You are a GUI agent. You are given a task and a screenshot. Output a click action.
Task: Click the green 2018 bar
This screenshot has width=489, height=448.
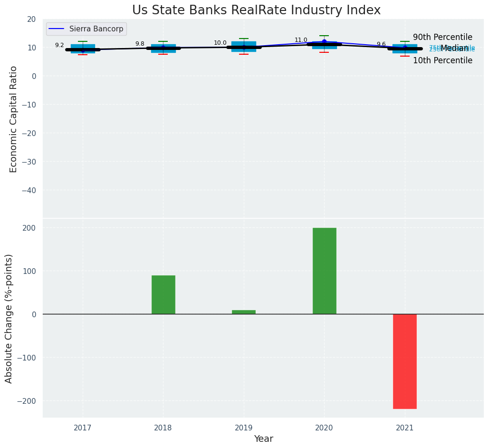point(163,294)
